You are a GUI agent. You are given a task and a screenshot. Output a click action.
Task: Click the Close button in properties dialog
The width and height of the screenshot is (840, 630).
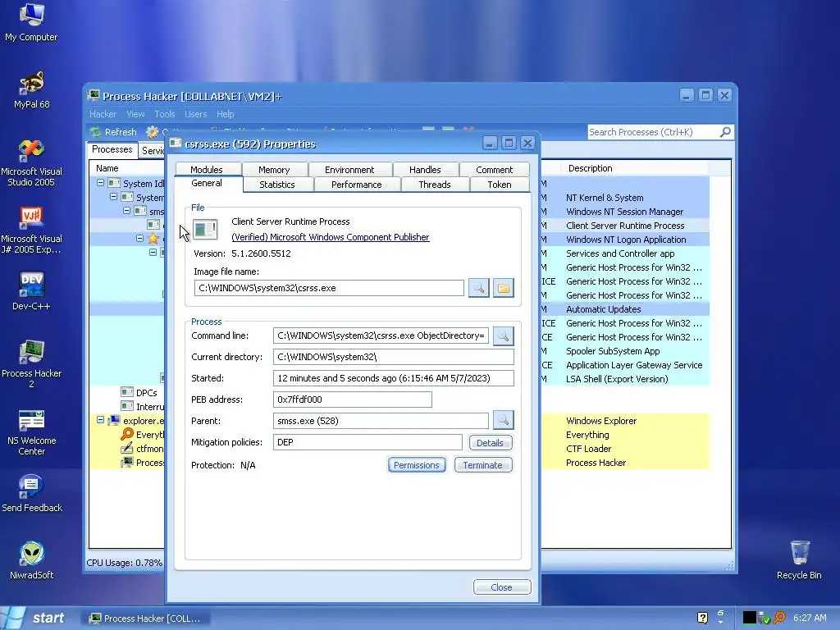tap(501, 587)
